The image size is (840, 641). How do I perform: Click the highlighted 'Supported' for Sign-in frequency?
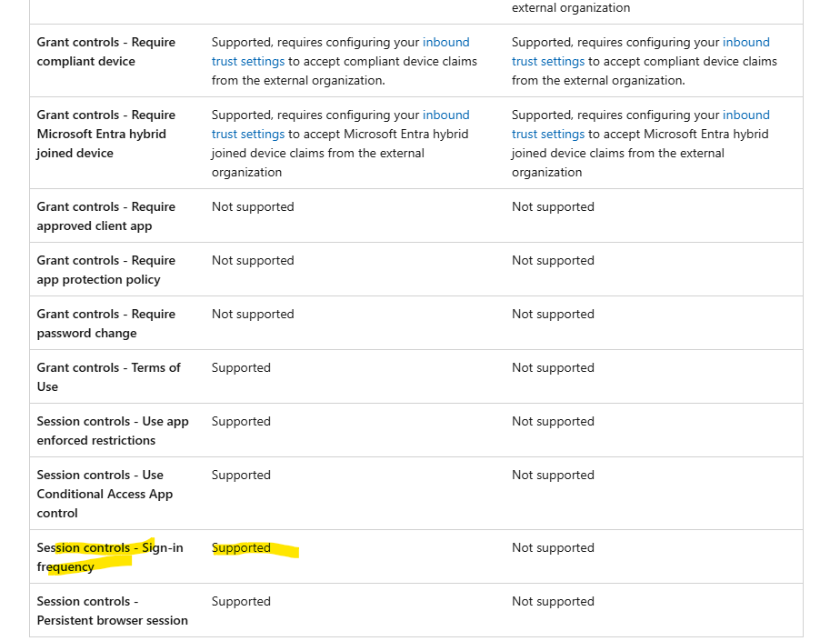tap(241, 547)
